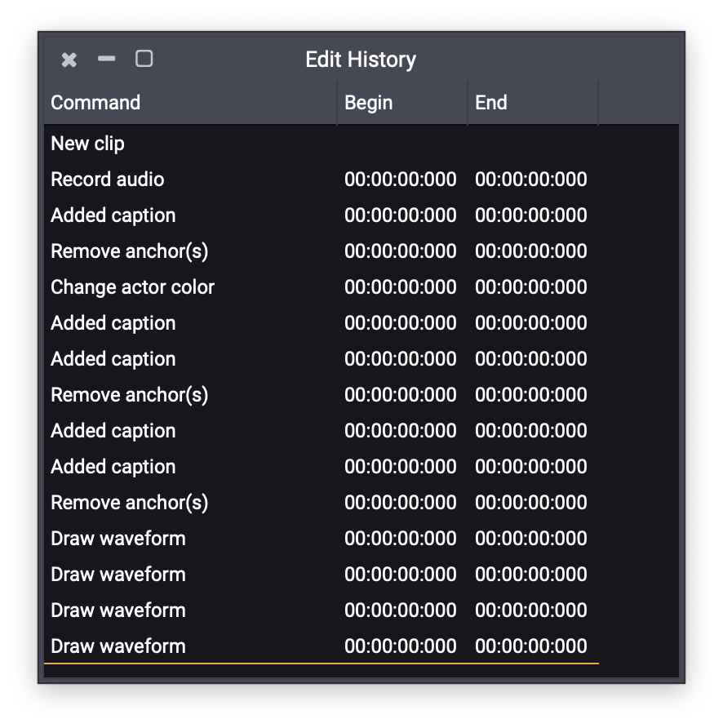
Task: Select the topmost Remove anchor(s) entry
Action: pyautogui.click(x=130, y=251)
